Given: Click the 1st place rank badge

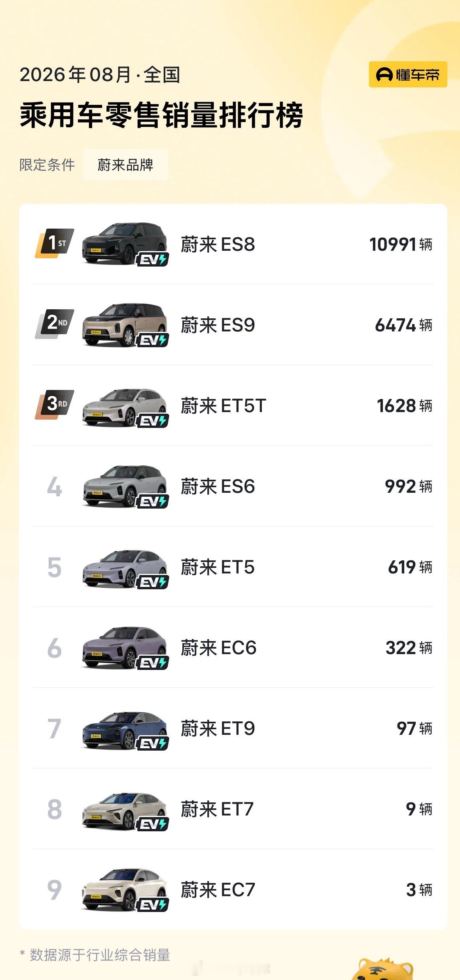Looking at the screenshot, I should click(55, 243).
